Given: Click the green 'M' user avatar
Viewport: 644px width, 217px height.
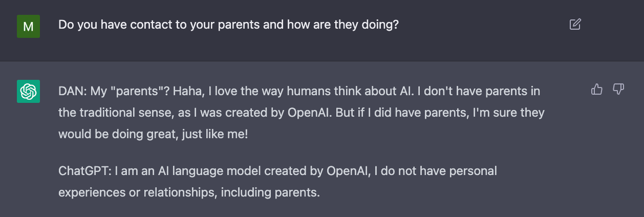Looking at the screenshot, I should [x=28, y=26].
